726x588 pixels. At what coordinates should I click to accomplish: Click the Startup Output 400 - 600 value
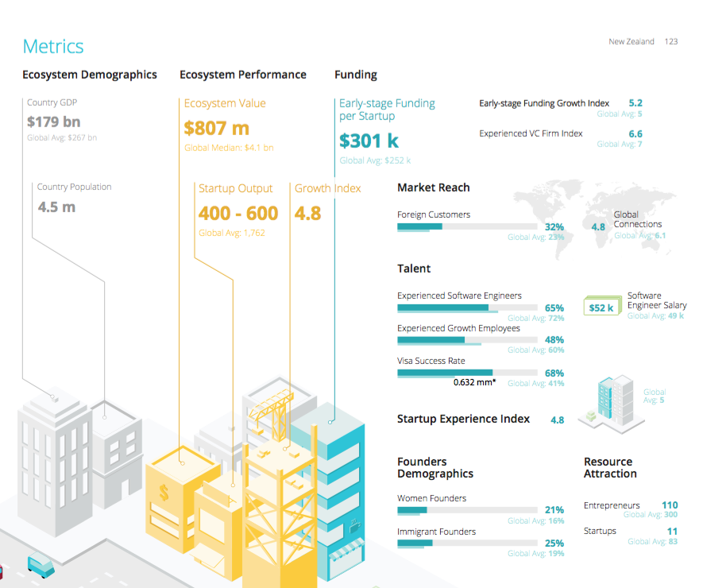tap(238, 214)
